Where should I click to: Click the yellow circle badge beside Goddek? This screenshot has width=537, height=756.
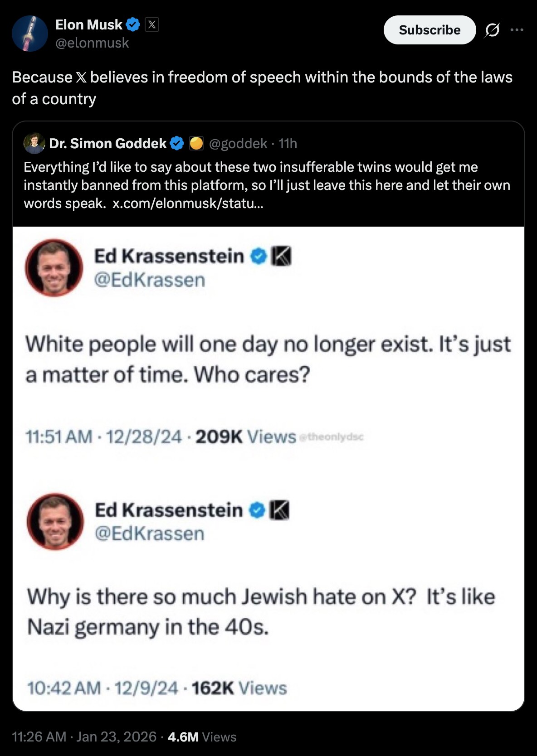click(196, 144)
